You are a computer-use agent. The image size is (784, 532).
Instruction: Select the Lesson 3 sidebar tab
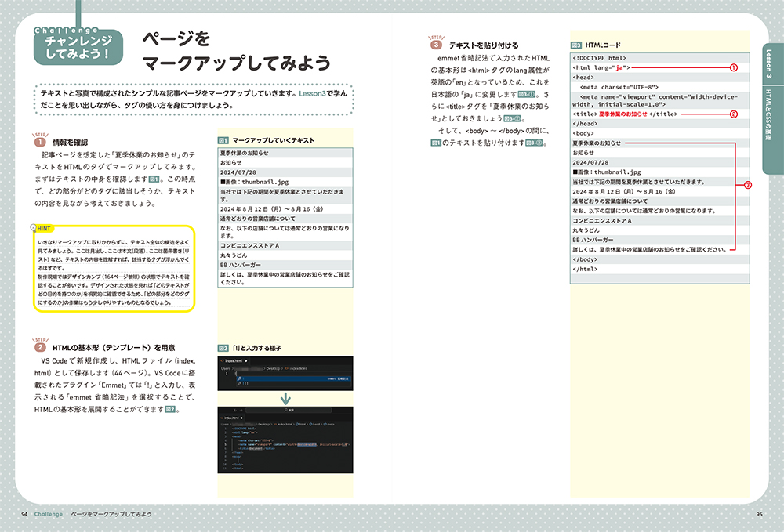(768, 64)
